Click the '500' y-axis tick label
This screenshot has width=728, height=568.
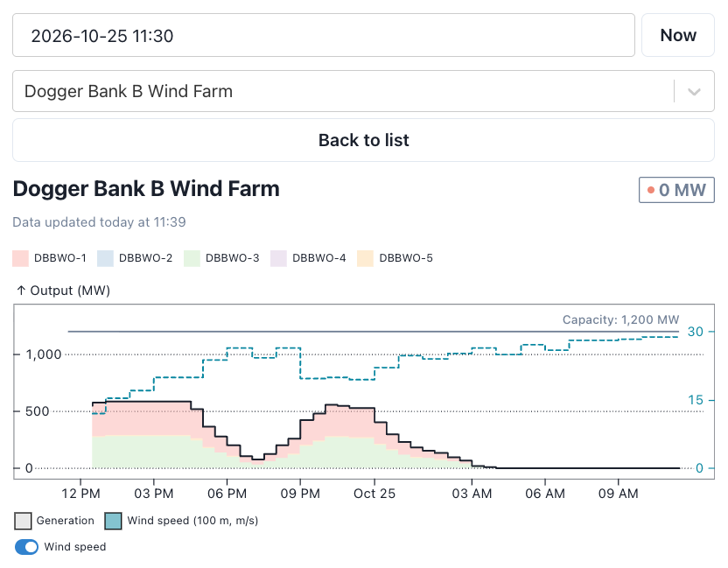(x=37, y=411)
